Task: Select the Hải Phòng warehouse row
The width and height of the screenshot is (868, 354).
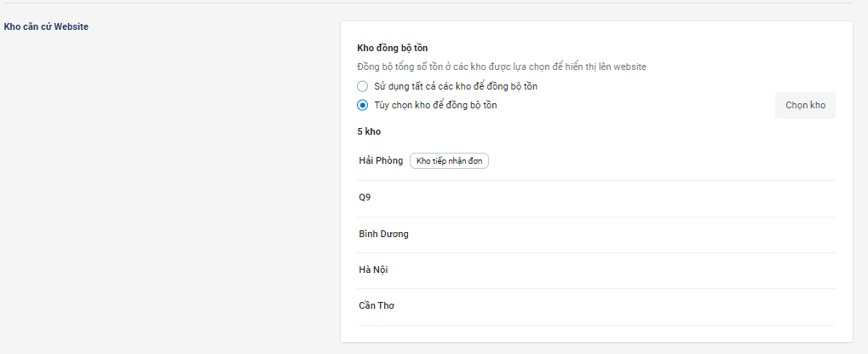Action: coord(381,160)
